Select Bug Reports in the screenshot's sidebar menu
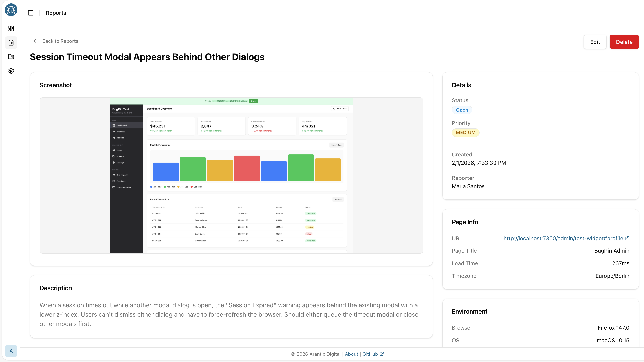Screen dimensions: 644x362 click(122, 175)
